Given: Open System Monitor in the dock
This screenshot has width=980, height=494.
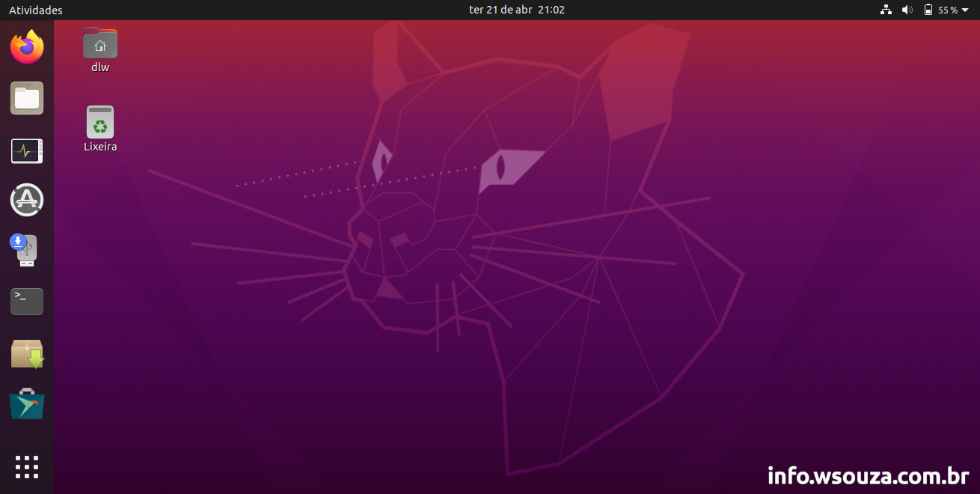Looking at the screenshot, I should [27, 150].
